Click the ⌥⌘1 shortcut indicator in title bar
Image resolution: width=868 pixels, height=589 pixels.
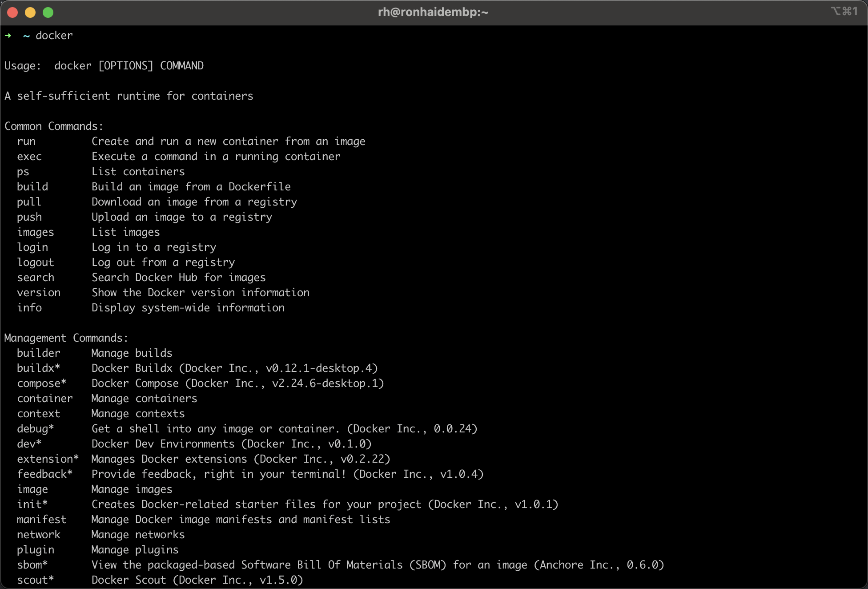click(844, 11)
